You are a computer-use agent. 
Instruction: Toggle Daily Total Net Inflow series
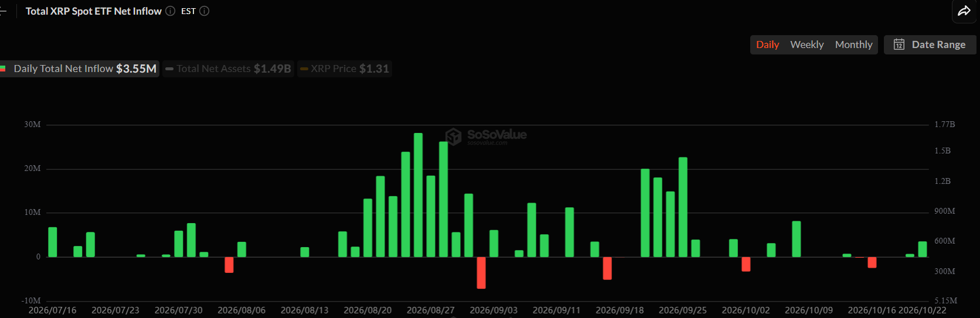pyautogui.click(x=79, y=69)
